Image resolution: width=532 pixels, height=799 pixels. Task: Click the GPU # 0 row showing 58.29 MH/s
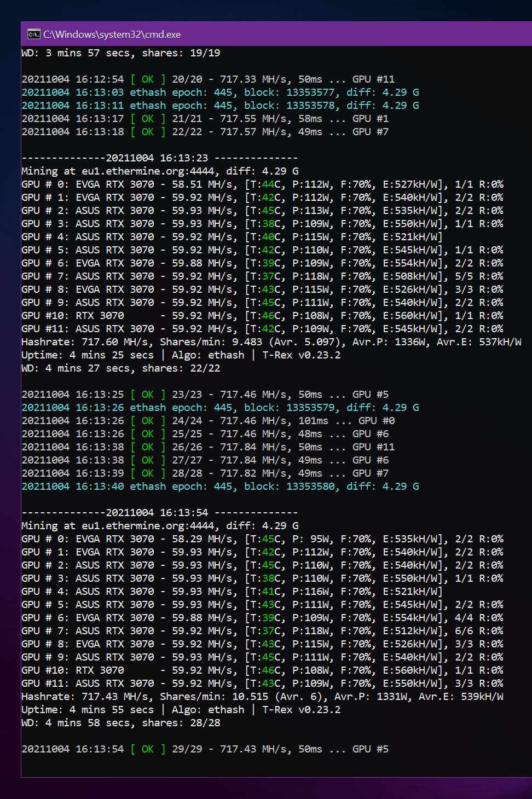[262, 539]
